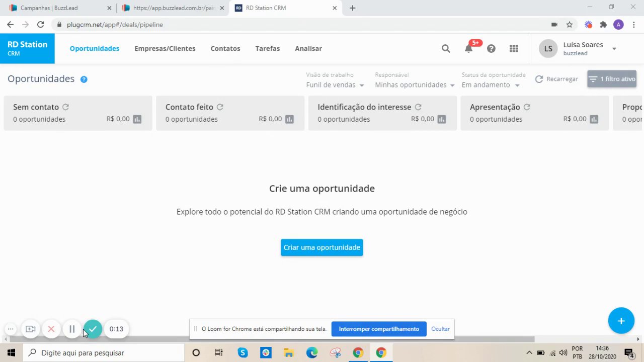Open Windows Start menu

pyautogui.click(x=11, y=352)
